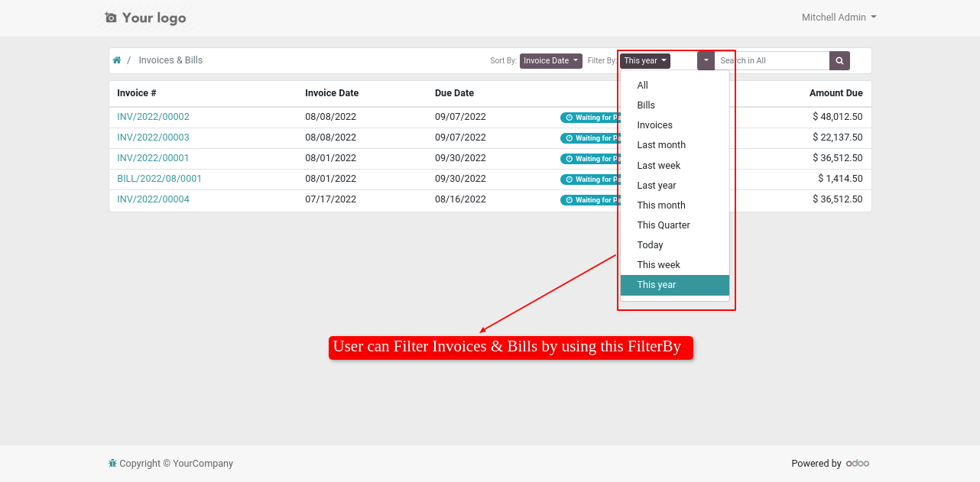Click the invoice date 07/17/2022 cell

330,199
